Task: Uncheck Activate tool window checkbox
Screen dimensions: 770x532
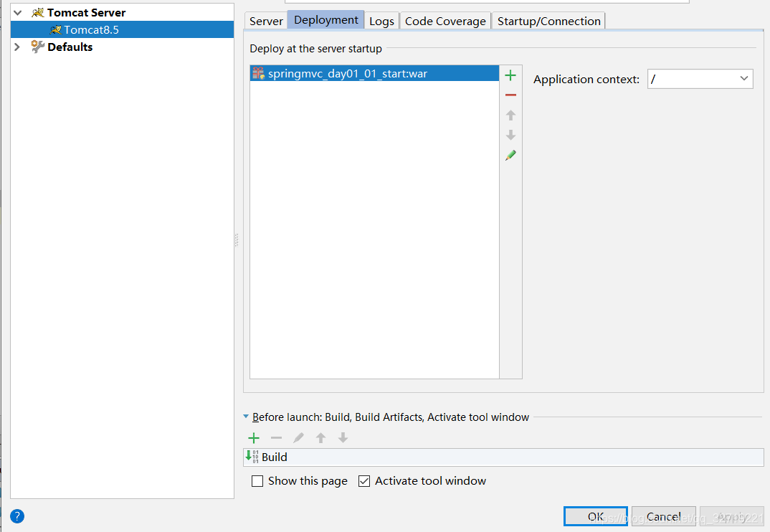Action: coord(364,481)
